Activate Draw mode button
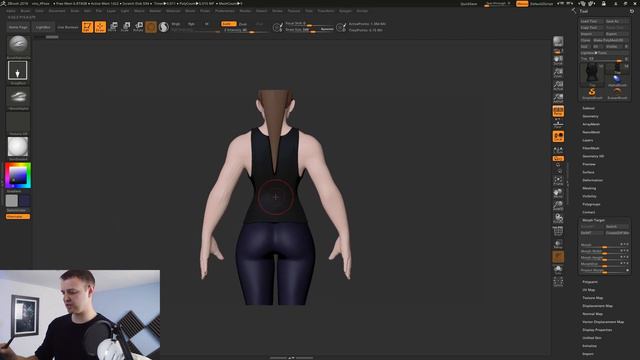The width and height of the screenshot is (640, 360). point(100,27)
